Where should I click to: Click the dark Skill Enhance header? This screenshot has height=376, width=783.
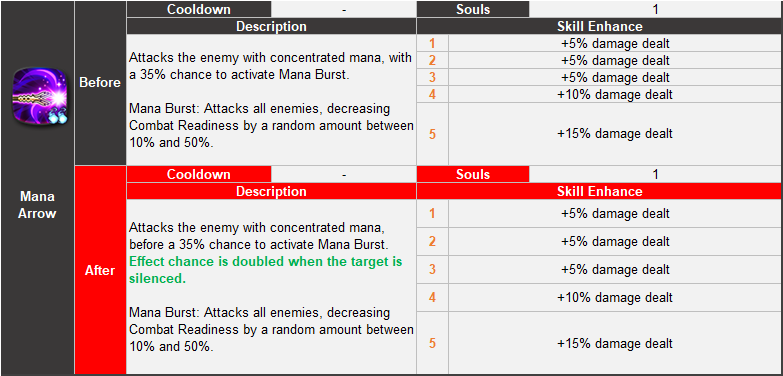coord(600,26)
